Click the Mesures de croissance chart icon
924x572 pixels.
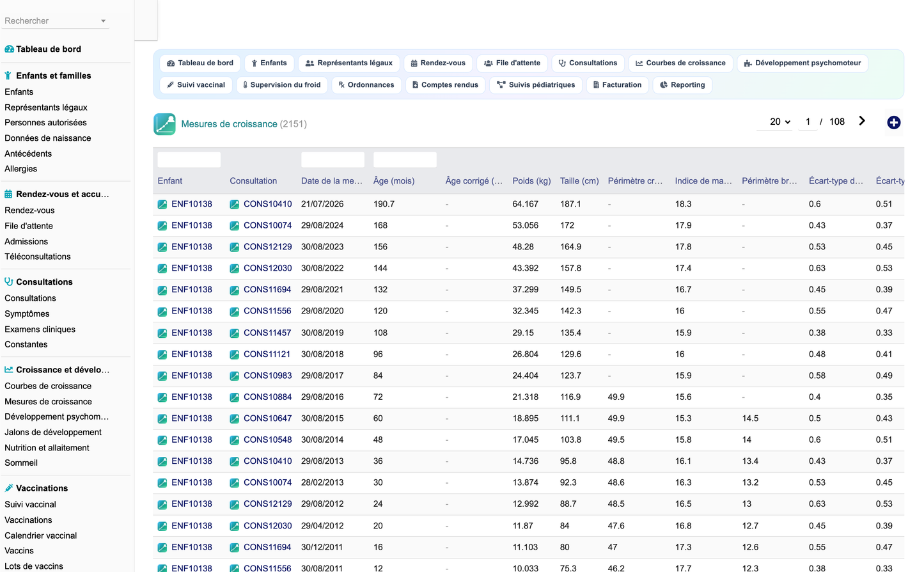point(164,124)
